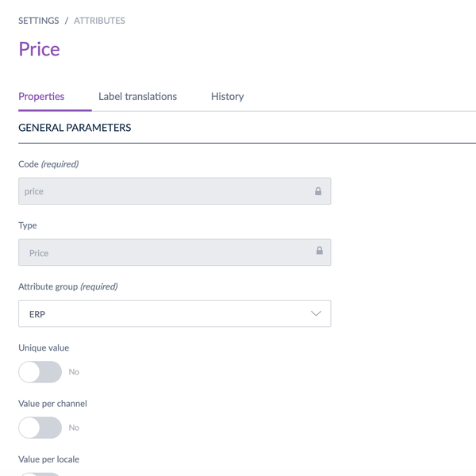Select the Properties tab
The image size is (476, 476).
click(41, 97)
